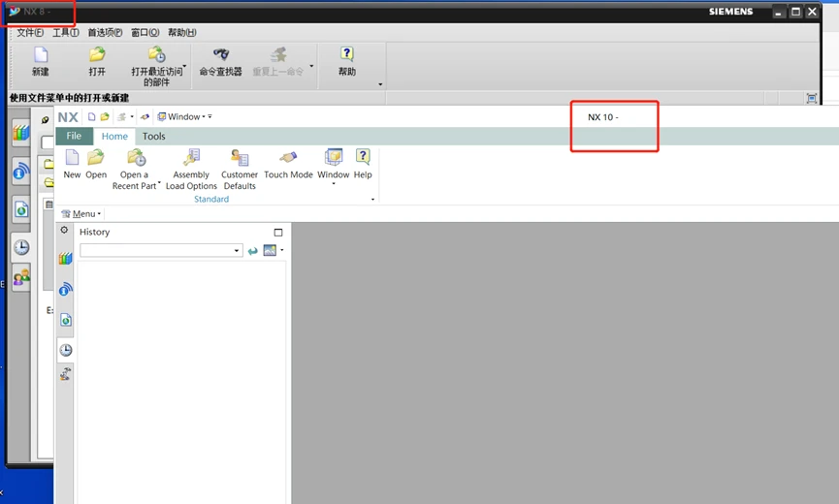
Task: Click the full screen icon in the NX 8 status bar
Action: click(811, 98)
